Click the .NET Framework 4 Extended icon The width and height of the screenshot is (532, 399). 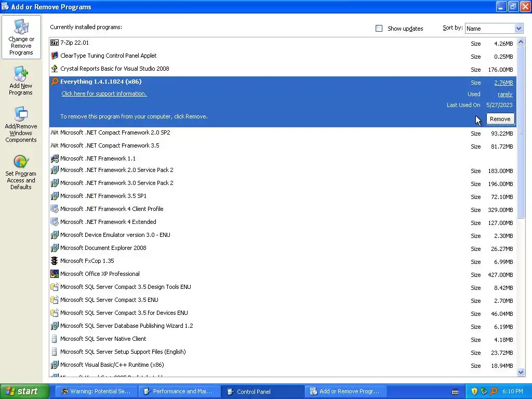[x=54, y=222]
